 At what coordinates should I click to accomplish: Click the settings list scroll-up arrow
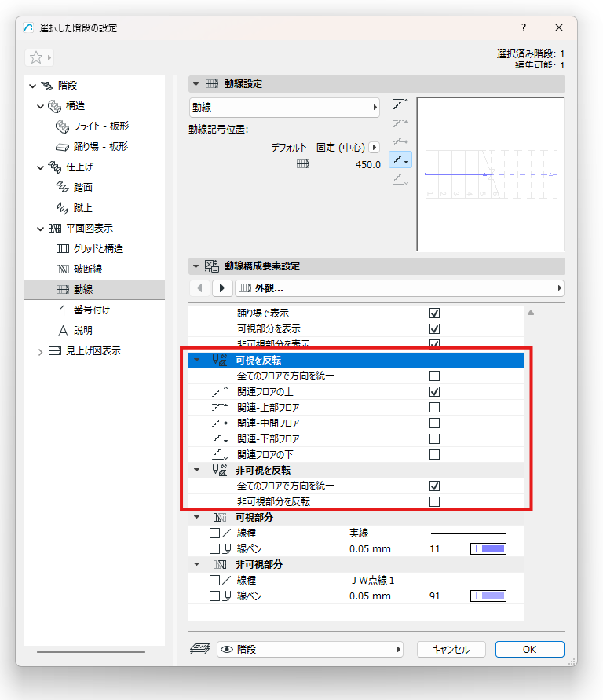[x=531, y=313]
